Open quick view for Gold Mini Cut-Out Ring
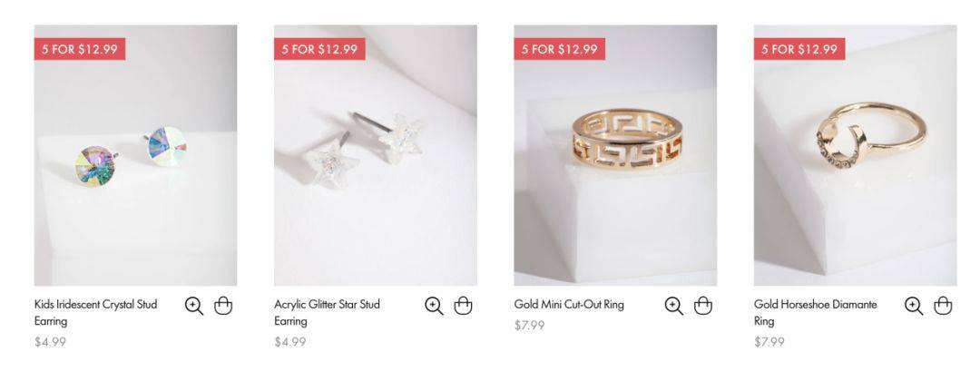 pyautogui.click(x=673, y=306)
